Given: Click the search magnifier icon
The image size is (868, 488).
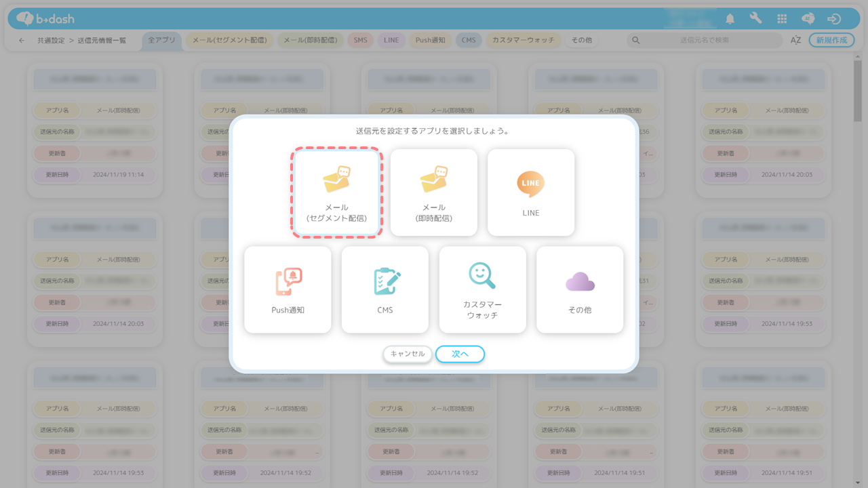Looking at the screenshot, I should point(636,41).
